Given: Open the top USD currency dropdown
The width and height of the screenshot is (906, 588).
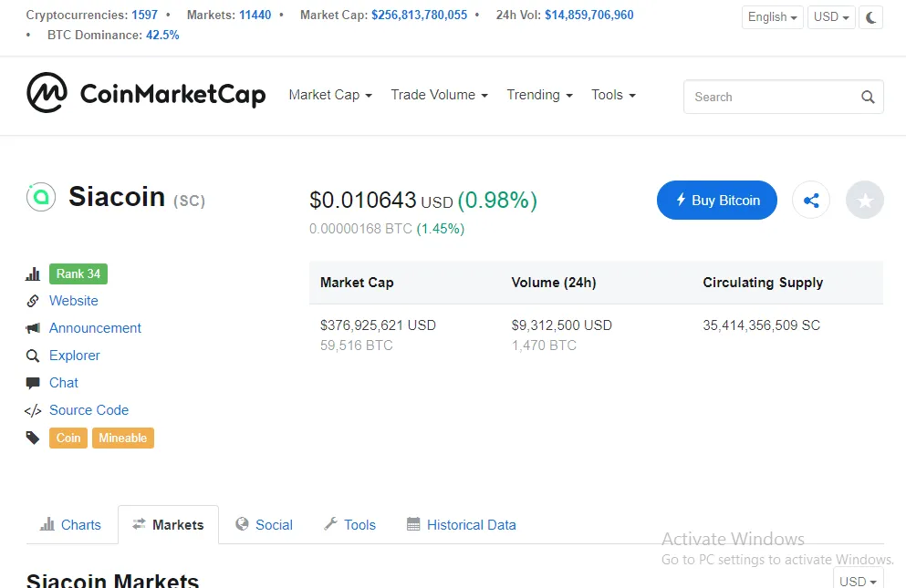Looking at the screenshot, I should point(831,17).
